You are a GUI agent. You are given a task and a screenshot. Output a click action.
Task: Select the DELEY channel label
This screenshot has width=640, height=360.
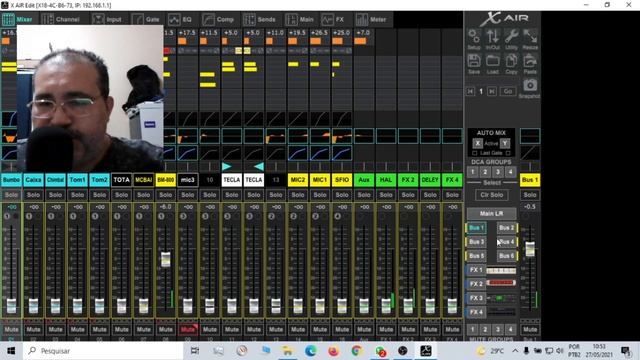click(x=430, y=180)
